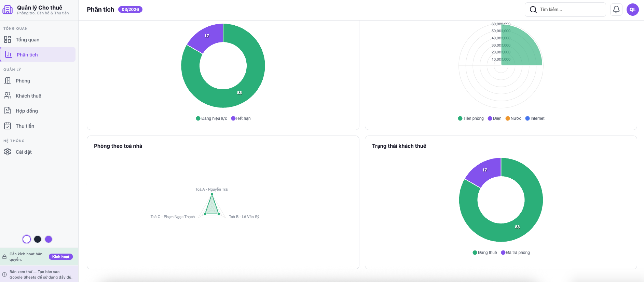Choose the purple theme color swatch
Image resolution: width=644 pixels, height=282 pixels.
pyautogui.click(x=49, y=239)
